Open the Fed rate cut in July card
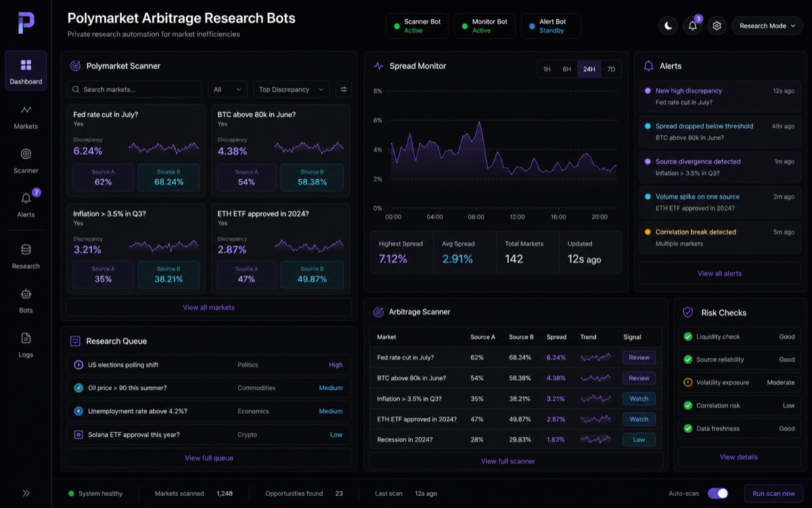Screen dimensions: 812x508 click(136, 150)
